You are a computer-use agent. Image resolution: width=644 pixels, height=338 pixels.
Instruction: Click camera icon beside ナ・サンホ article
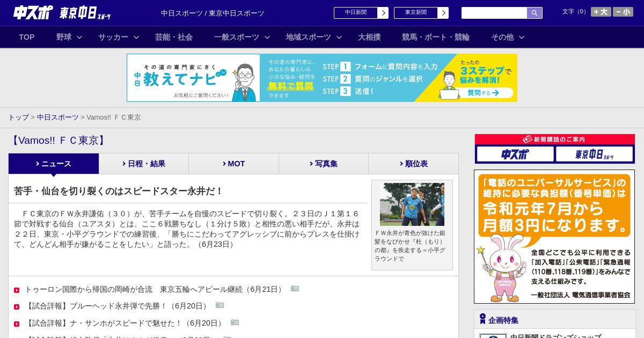click(x=235, y=322)
